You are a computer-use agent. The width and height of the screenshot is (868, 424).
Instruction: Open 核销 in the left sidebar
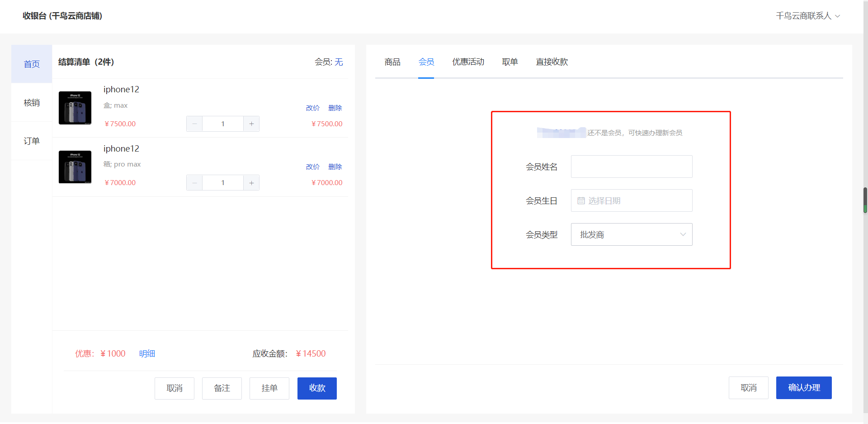click(x=32, y=103)
